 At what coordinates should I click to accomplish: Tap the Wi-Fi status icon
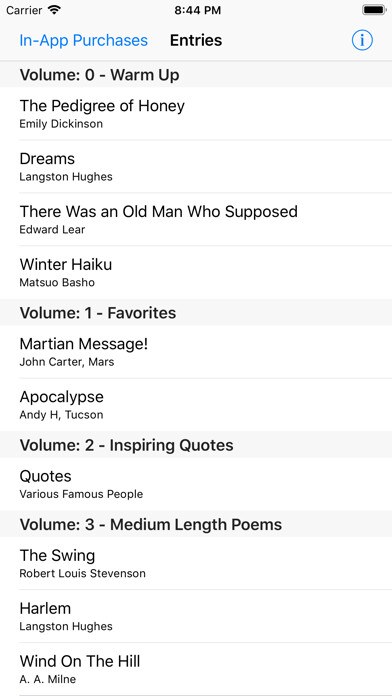point(54,10)
